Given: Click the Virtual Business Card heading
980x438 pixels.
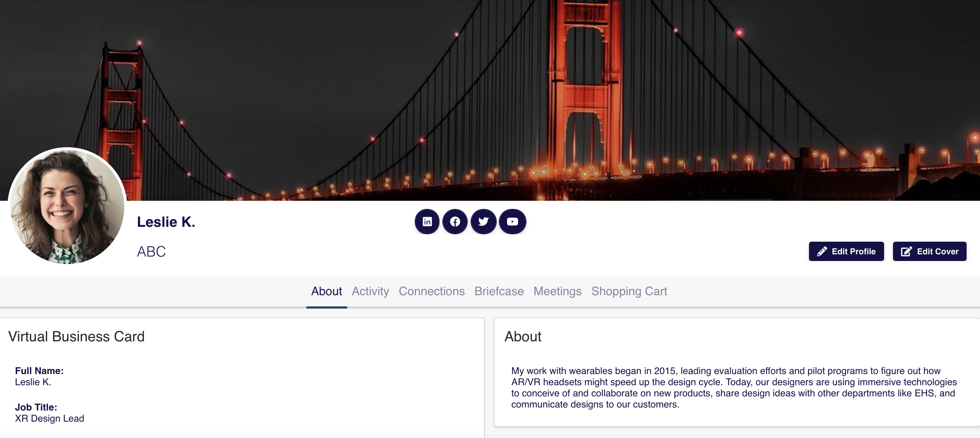Looking at the screenshot, I should 76,336.
